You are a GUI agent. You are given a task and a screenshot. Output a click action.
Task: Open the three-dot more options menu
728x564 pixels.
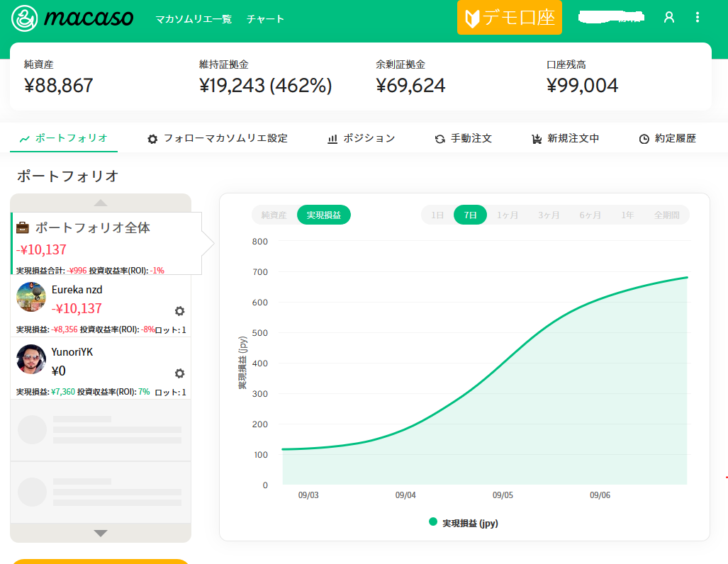click(698, 18)
